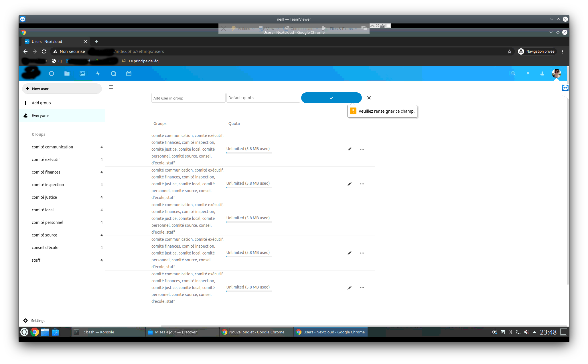Open the Talk app icon in header

(113, 73)
